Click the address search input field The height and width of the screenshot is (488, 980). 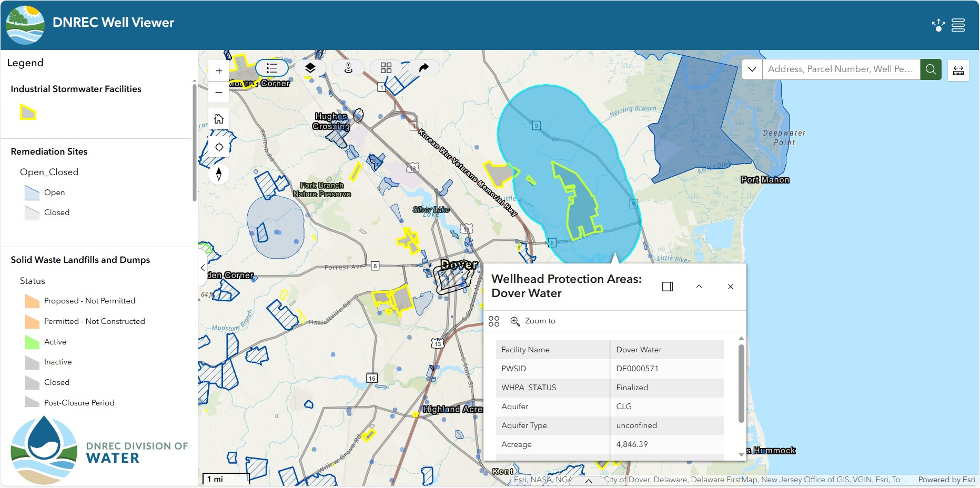[x=841, y=69]
